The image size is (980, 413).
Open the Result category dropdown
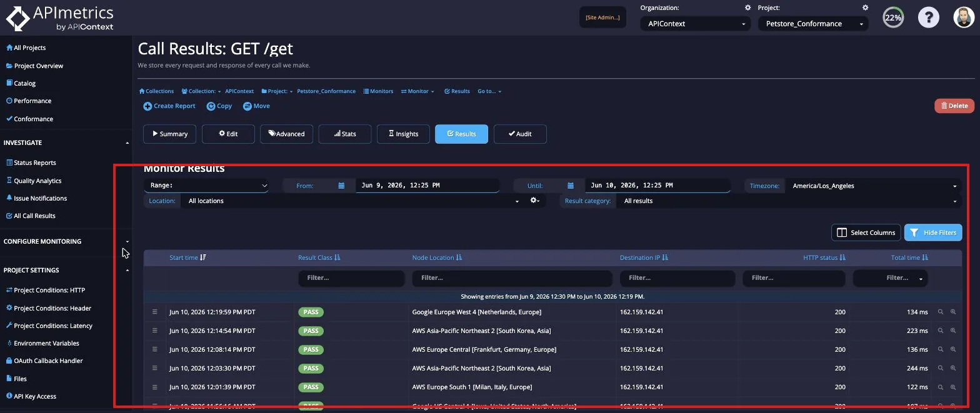point(789,201)
